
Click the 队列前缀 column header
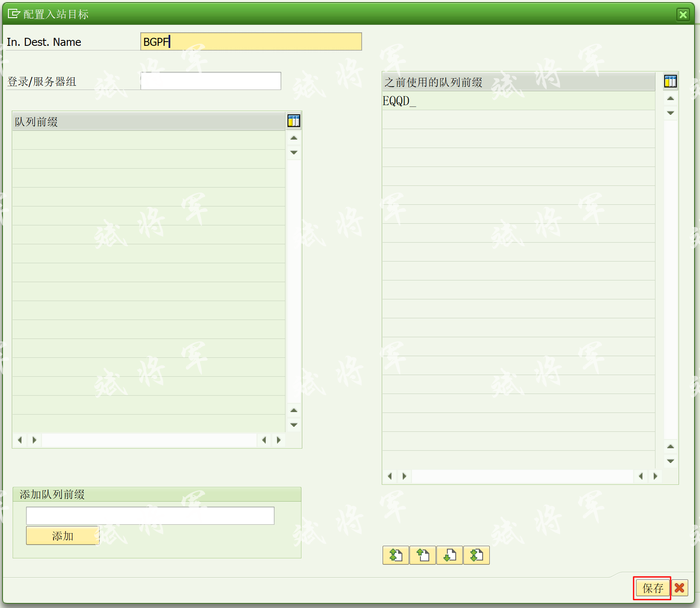(x=149, y=122)
